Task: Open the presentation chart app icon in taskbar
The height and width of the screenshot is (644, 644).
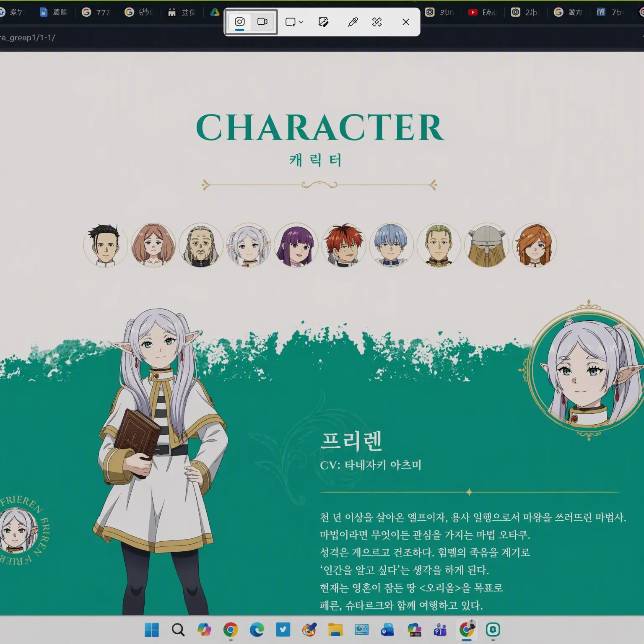Action: (x=361, y=630)
